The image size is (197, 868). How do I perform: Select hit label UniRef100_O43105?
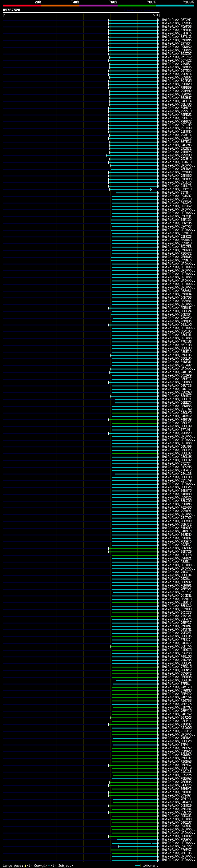click(x=177, y=325)
